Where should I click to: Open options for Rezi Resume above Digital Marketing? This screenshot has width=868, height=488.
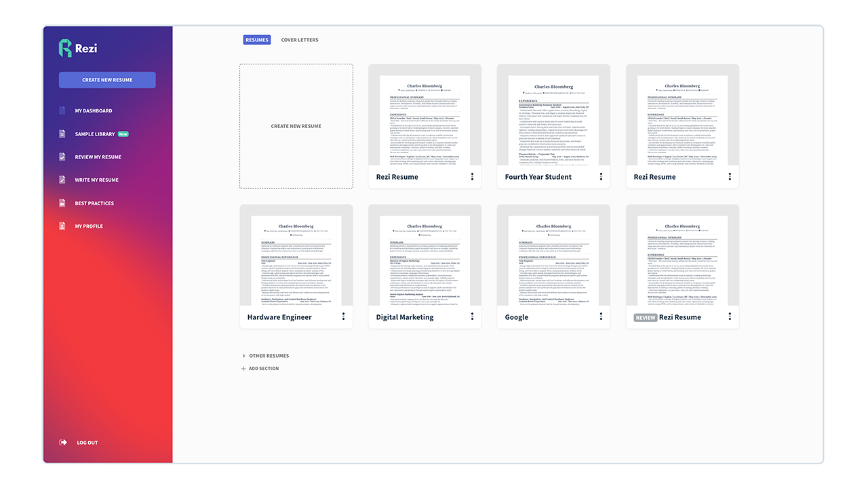coord(472,177)
